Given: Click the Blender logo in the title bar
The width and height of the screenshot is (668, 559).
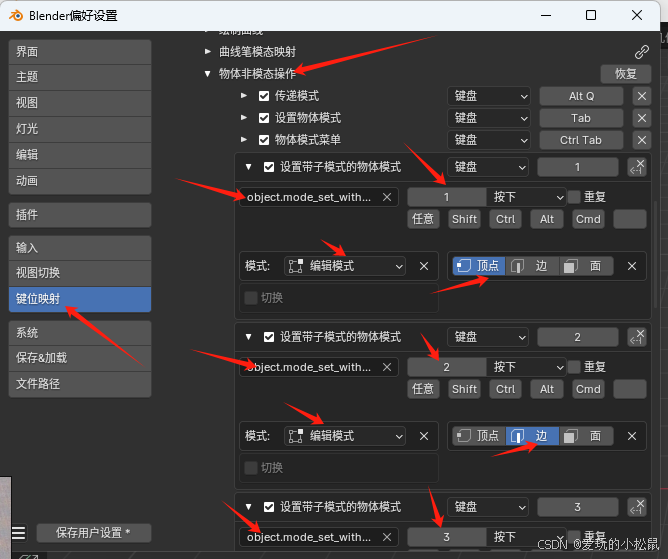Looking at the screenshot, I should tap(16, 16).
